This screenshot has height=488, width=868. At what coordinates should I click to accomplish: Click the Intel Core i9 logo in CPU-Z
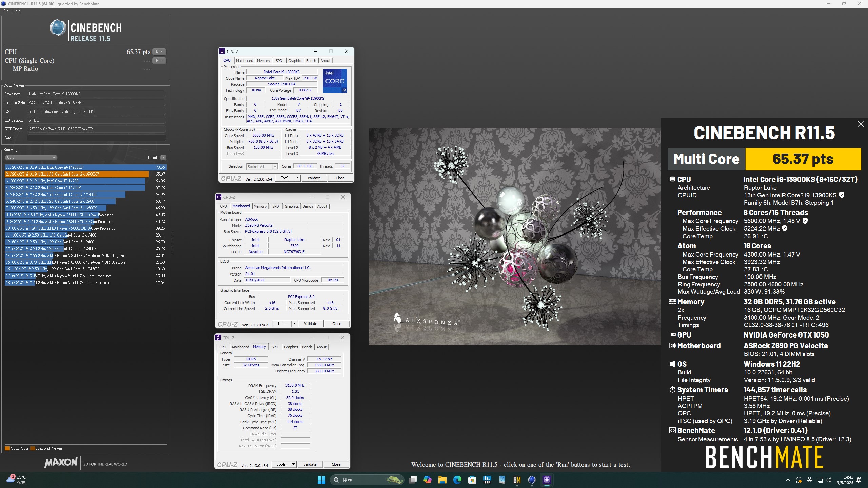335,81
